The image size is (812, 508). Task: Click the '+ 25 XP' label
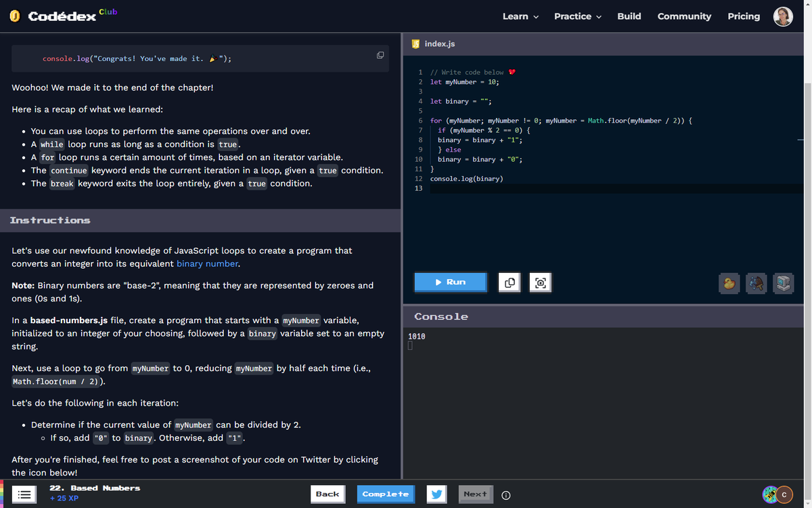click(64, 499)
